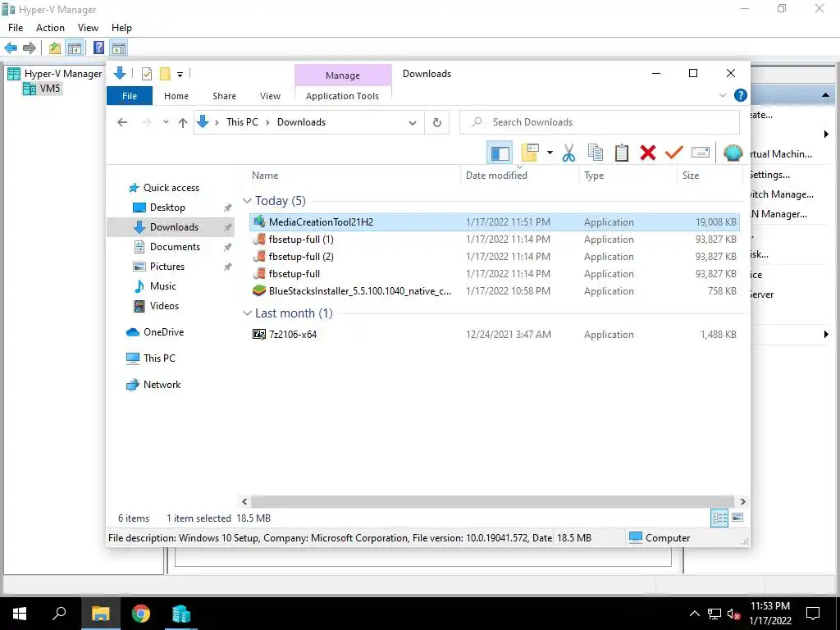Screen dimensions: 840x630
Task: Select Desktop under Quick access
Action: [167, 208]
